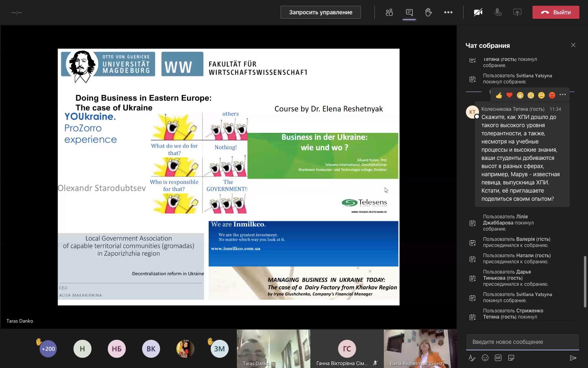Toggle the meeting chat panel
Screen dimensions: 588x368
409,12
